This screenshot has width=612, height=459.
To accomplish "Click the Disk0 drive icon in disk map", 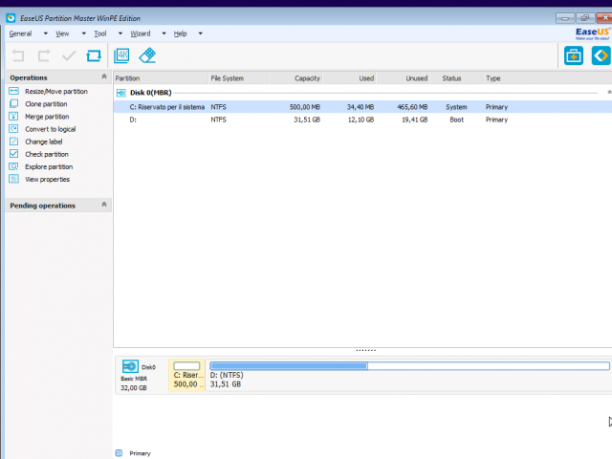I will click(x=130, y=366).
